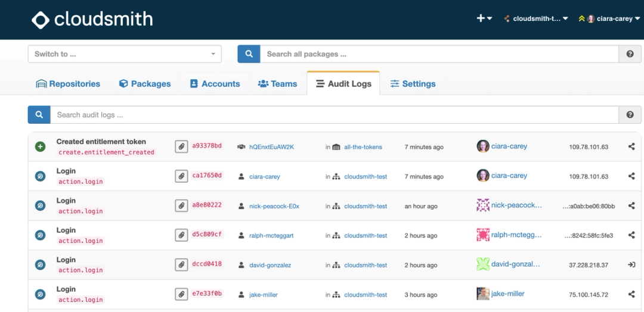644x312 pixels.
Task: Click the share icon in the ca17650d row
Action: pos(631,176)
